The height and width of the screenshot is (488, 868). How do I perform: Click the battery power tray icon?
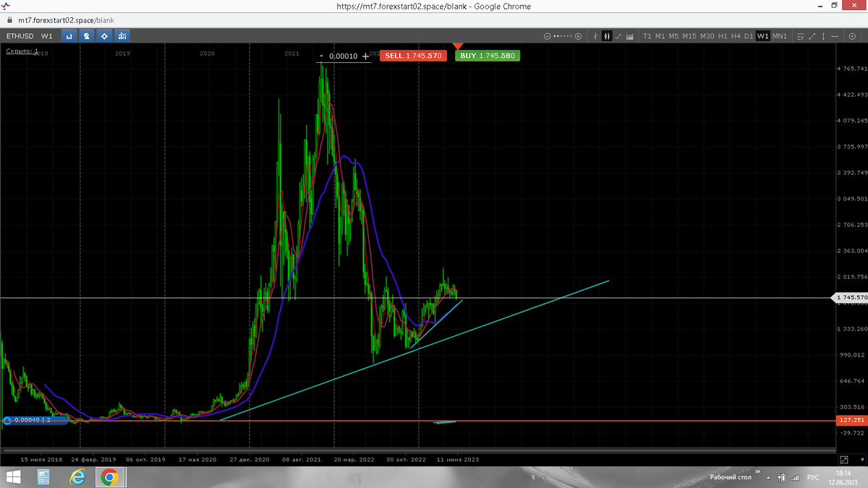[x=783, y=478]
